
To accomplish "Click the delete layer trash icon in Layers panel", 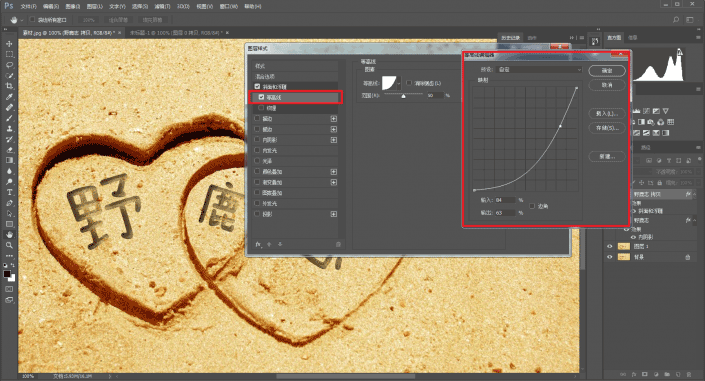I will tap(688, 374).
